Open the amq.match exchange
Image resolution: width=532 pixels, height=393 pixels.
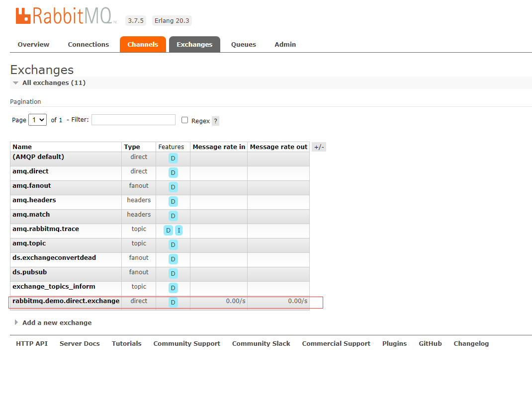pos(31,214)
